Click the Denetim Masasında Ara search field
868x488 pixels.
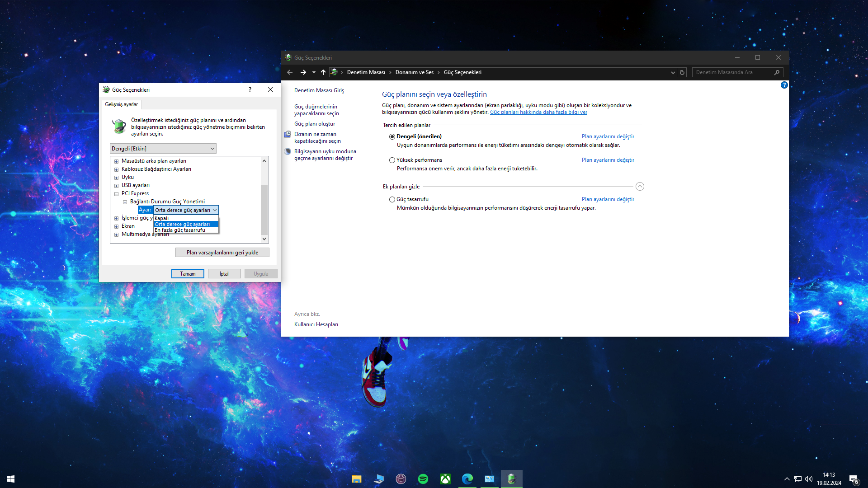coord(732,72)
